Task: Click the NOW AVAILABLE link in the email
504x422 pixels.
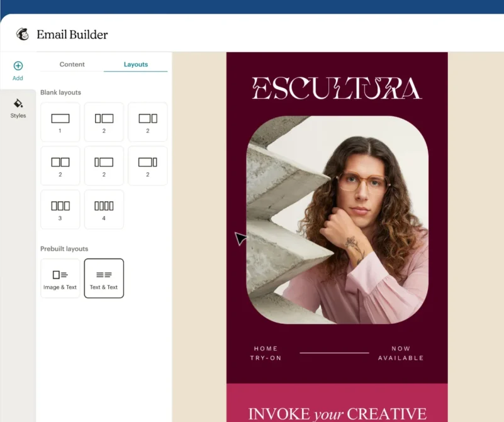Action: click(x=401, y=352)
